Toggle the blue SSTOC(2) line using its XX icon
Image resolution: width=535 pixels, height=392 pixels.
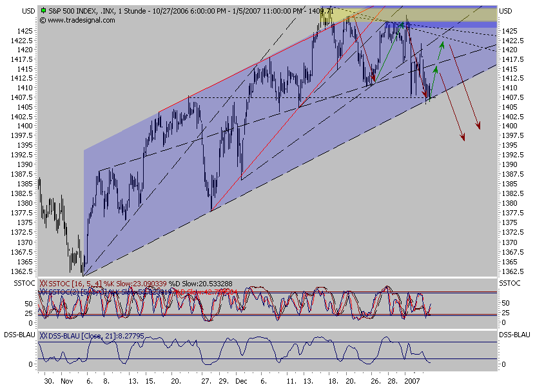coord(43,292)
